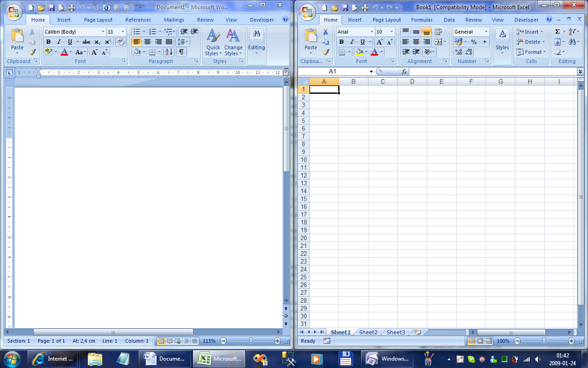Screen dimensions: 588x368
Task: Click Excel's Percent Style button
Action: 474,42
